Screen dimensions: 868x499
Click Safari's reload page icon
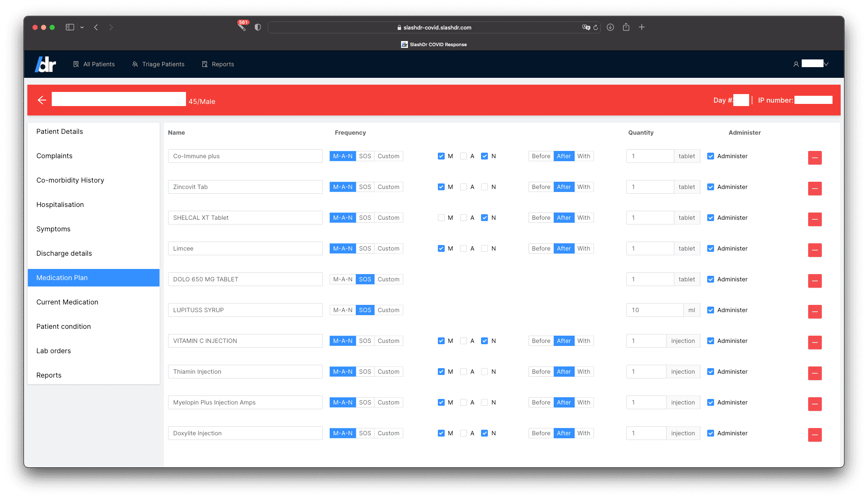tap(596, 27)
